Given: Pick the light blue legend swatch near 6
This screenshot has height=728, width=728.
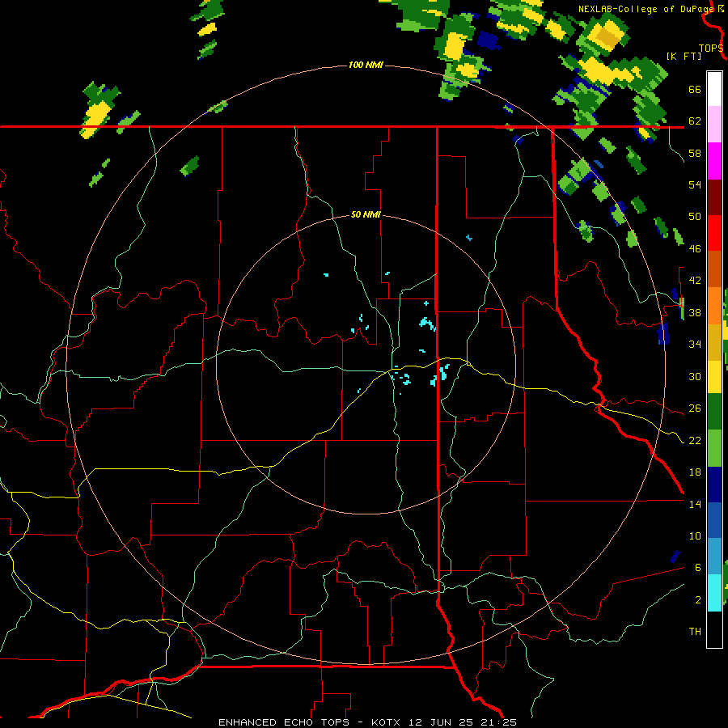Looking at the screenshot, I should [x=714, y=557].
